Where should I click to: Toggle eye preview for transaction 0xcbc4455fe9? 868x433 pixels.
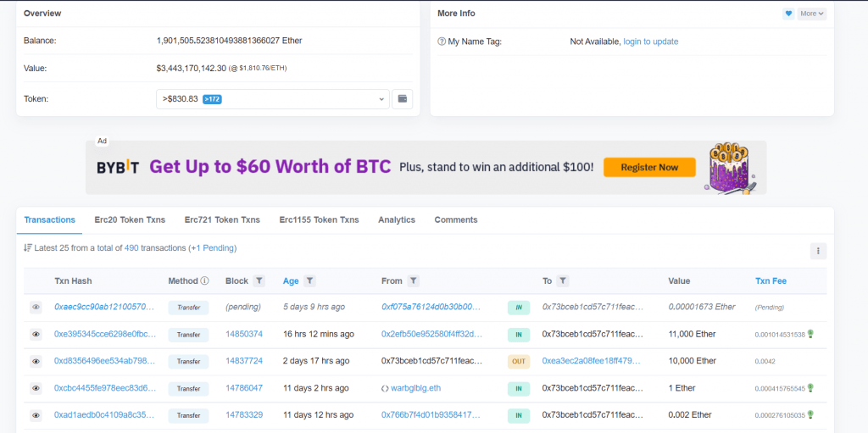click(x=36, y=388)
